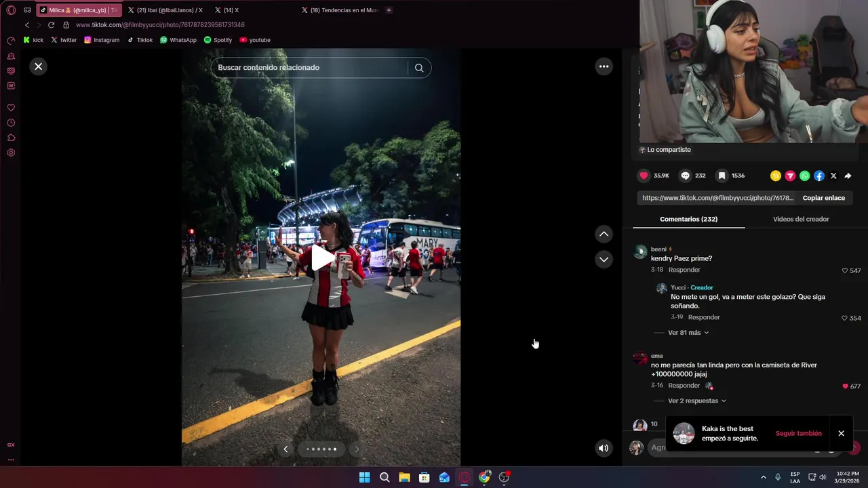Screen dimensions: 868x488
Task: Switch to Tendencias en el Mundo tab
Action: tap(340, 10)
